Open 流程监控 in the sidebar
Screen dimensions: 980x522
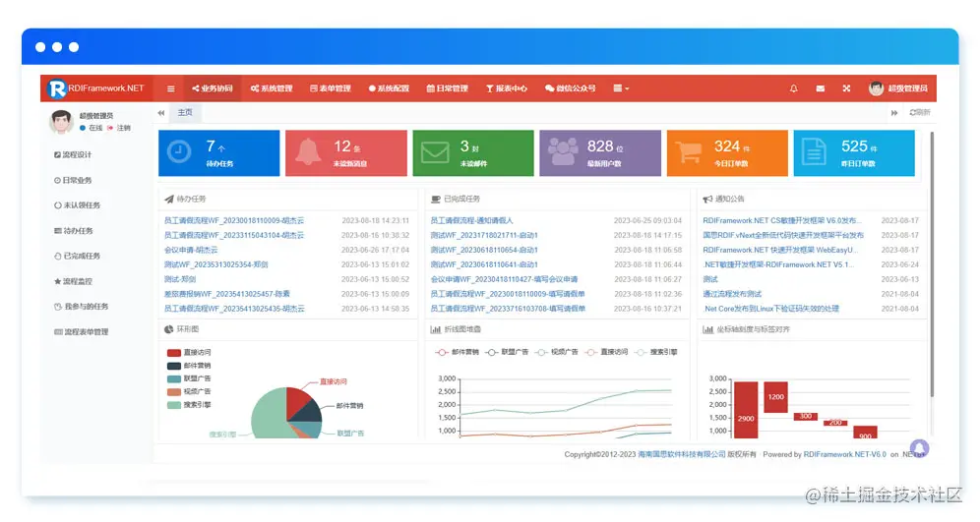tap(73, 281)
